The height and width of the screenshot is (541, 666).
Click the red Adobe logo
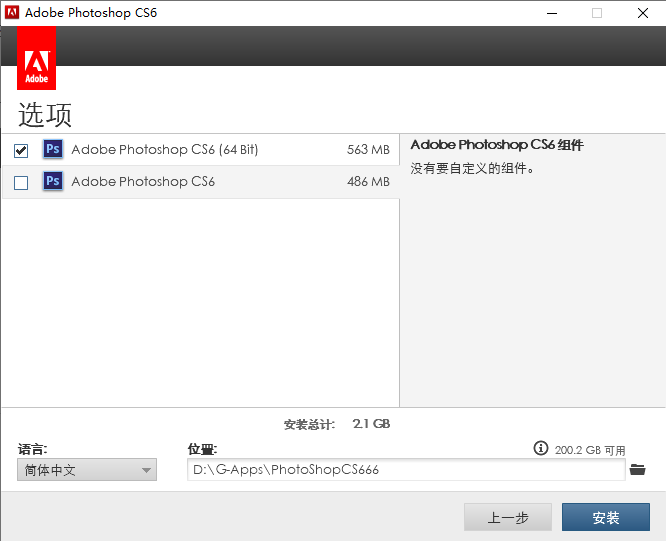[x=37, y=58]
